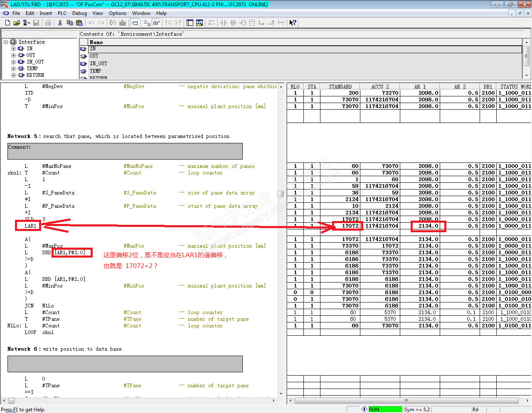Click the Print icon in toolbar
The height and width of the screenshot is (413, 532).
[x=48, y=23]
